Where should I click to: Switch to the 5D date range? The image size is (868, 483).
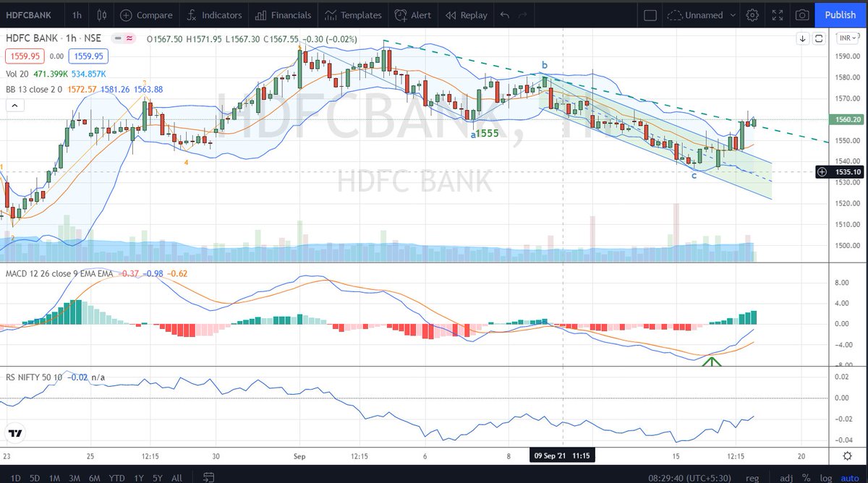coord(35,477)
